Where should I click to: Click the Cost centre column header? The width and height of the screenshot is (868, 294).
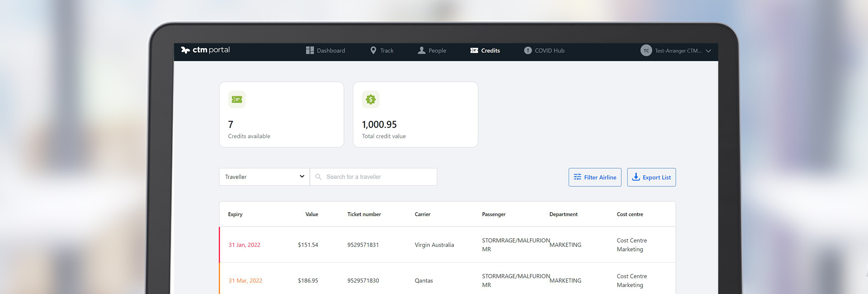pos(630,214)
